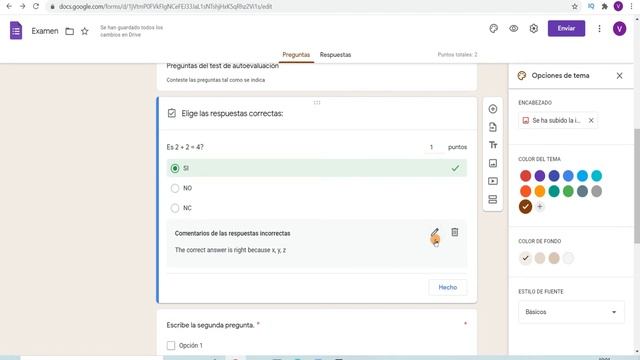Add image from the side toolbar
640x360 pixels.
(493, 163)
